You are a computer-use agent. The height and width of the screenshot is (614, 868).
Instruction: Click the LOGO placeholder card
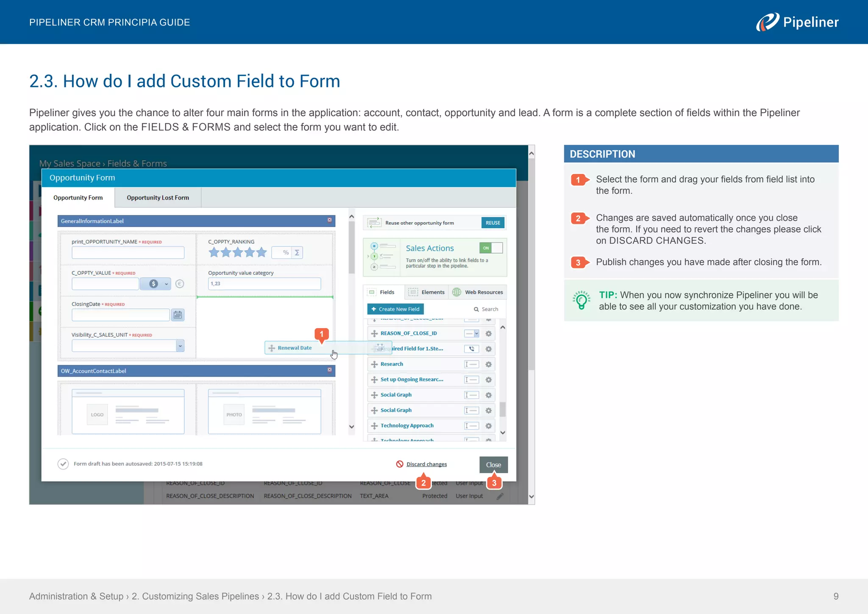tap(128, 411)
